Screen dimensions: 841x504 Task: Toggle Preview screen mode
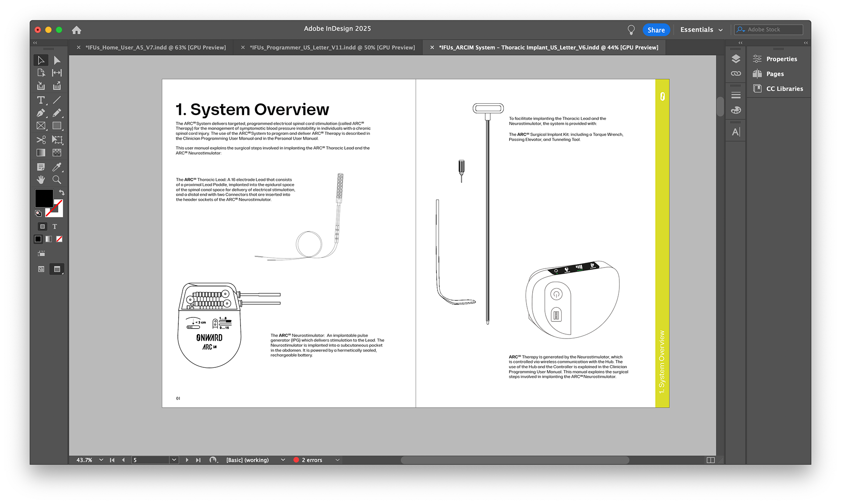(x=57, y=269)
